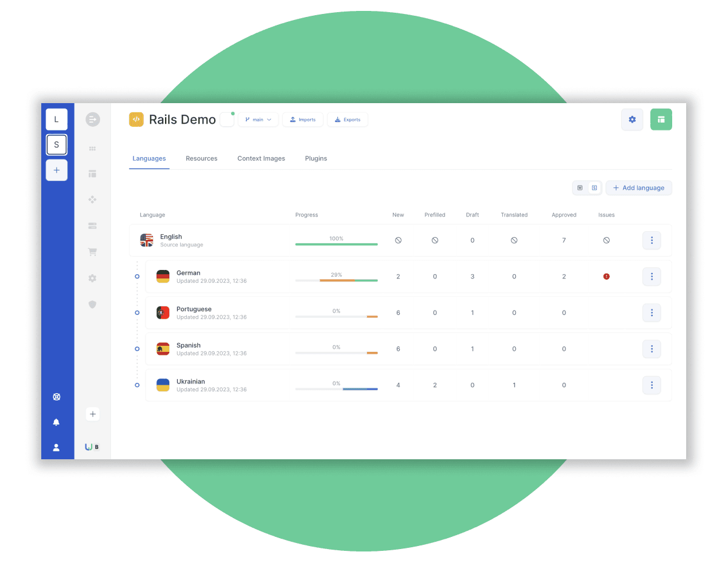Image resolution: width=728 pixels, height=563 pixels.
Task: Toggle the sidebar collapse arrow icon
Action: (92, 120)
